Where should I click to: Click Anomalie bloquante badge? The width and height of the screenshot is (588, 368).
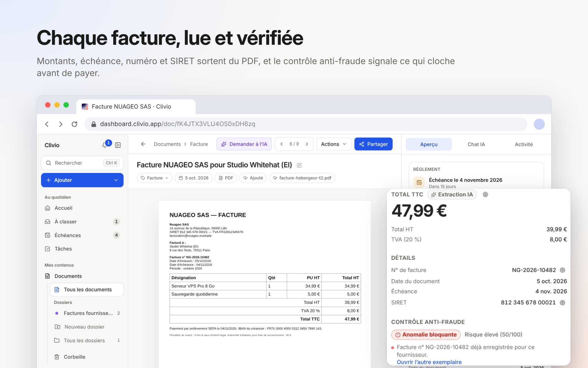[426, 335]
